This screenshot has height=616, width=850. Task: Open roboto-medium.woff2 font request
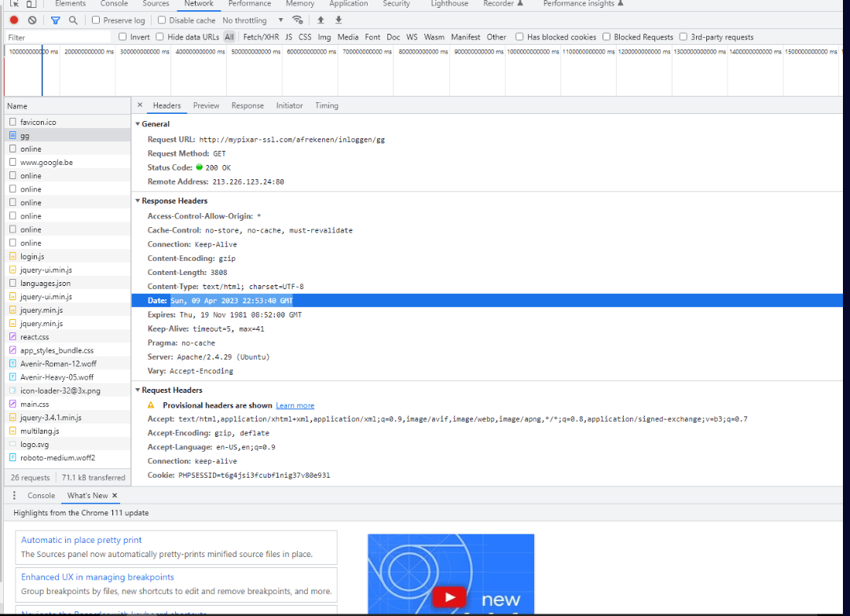click(68, 457)
